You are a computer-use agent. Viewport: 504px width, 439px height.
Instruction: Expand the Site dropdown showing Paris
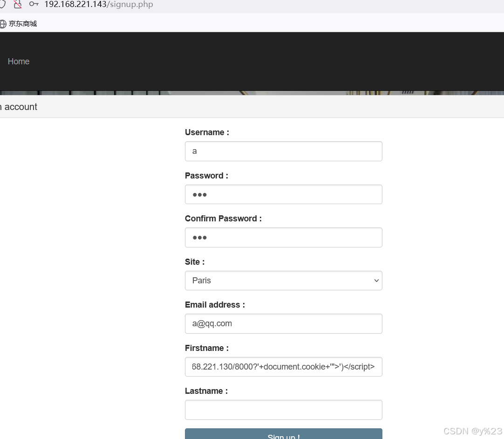pyautogui.click(x=284, y=281)
